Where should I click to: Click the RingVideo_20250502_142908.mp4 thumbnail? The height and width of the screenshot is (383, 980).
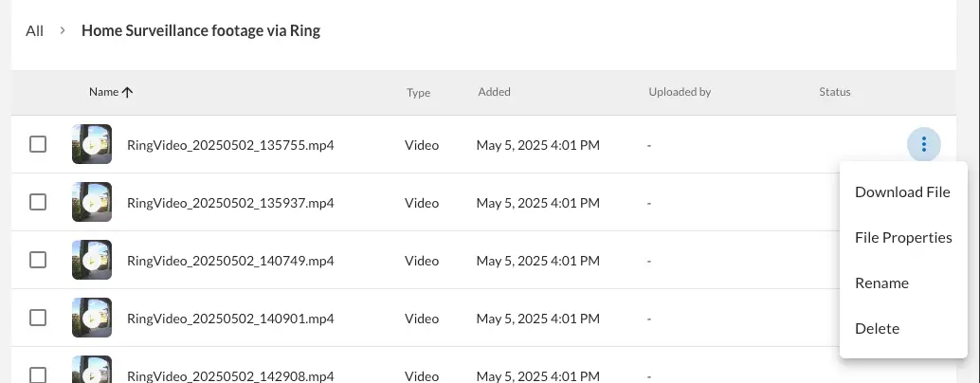coord(92,370)
